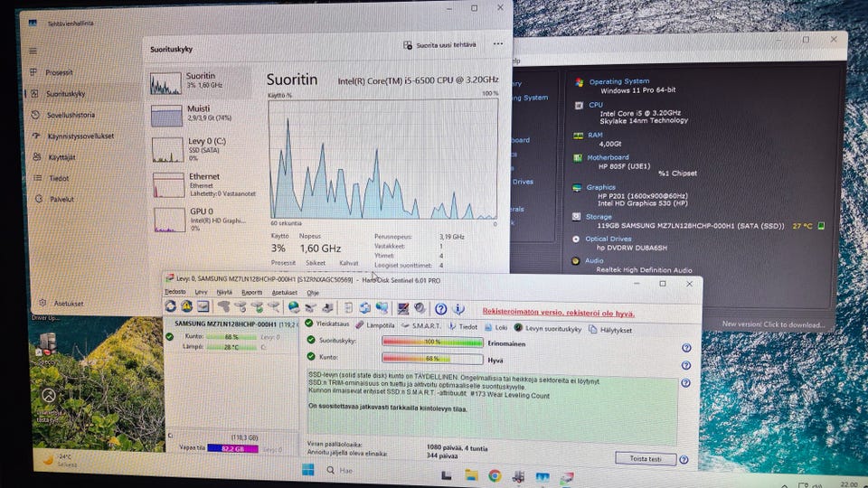Open File Explorer from the taskbar
The width and height of the screenshot is (868, 488).
471,475
